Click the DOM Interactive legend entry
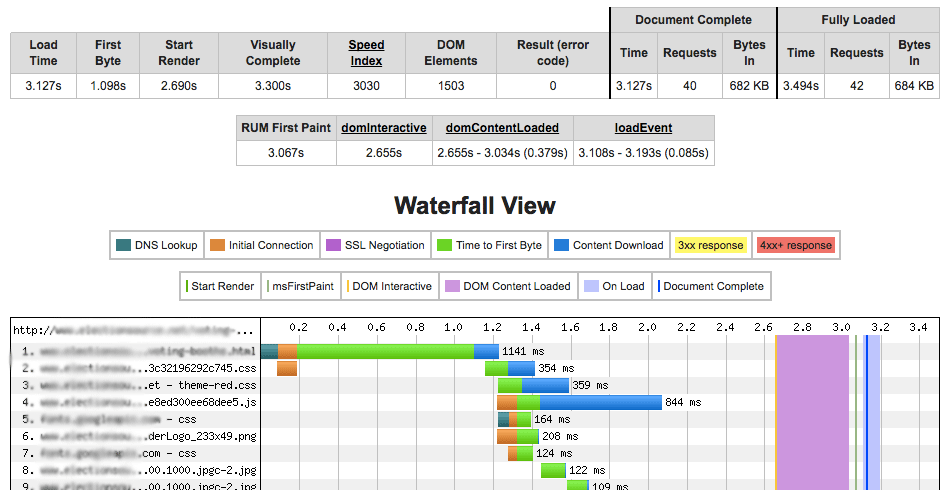This screenshot has height=490, width=948. [x=389, y=286]
